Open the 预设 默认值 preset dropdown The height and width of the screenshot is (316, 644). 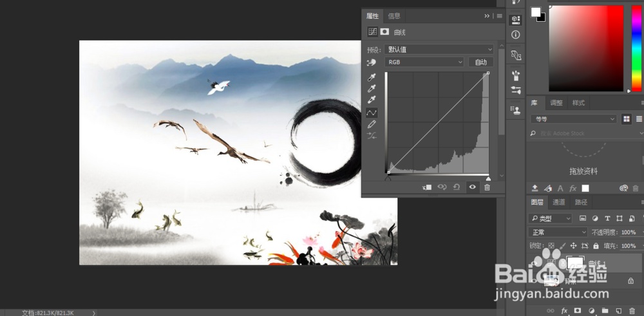[x=439, y=50]
